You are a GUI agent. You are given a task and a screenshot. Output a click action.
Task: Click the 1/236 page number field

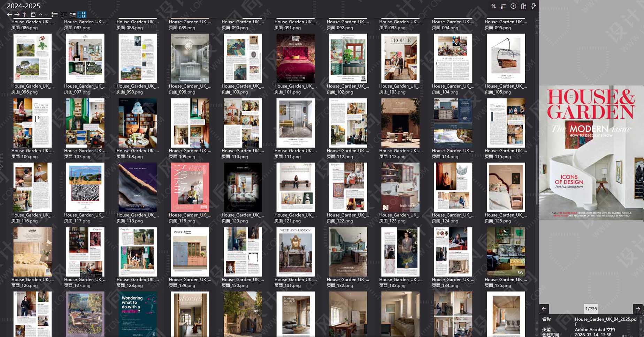590,308
